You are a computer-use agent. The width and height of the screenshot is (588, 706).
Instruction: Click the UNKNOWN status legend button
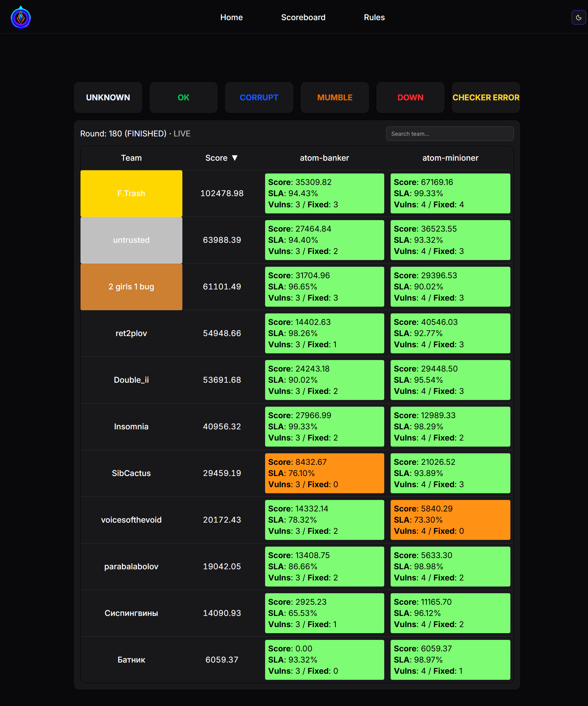pyautogui.click(x=108, y=97)
